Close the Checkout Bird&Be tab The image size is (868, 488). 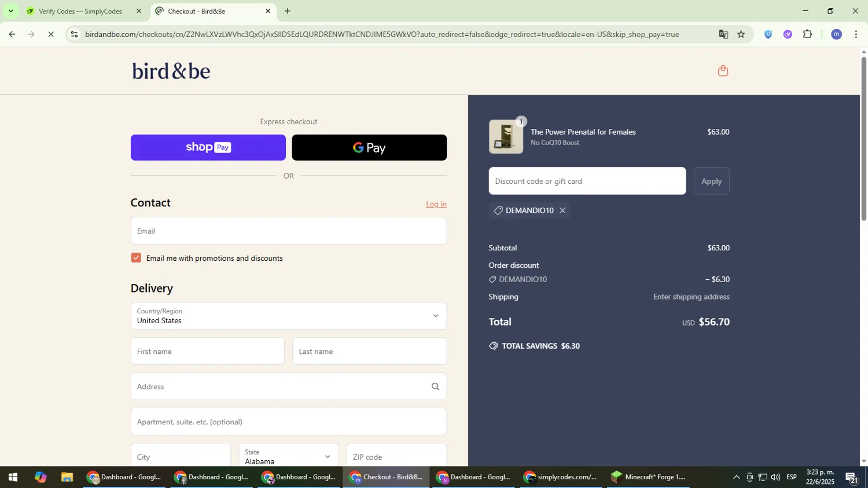(267, 11)
